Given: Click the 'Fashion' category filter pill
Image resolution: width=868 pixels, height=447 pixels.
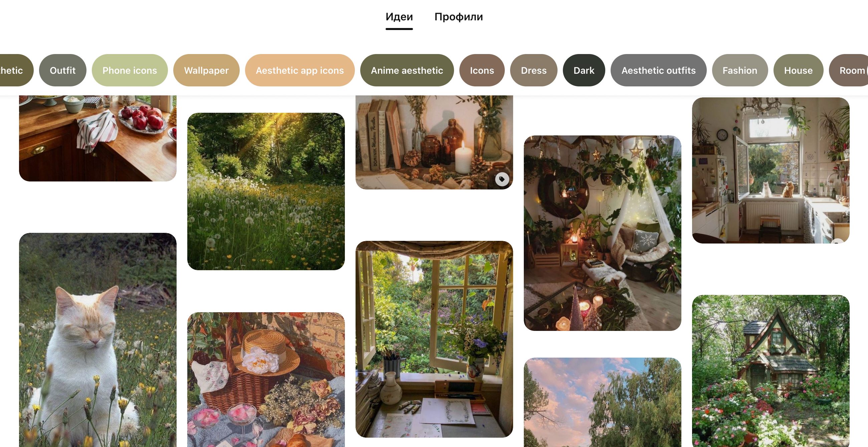Looking at the screenshot, I should pyautogui.click(x=740, y=70).
